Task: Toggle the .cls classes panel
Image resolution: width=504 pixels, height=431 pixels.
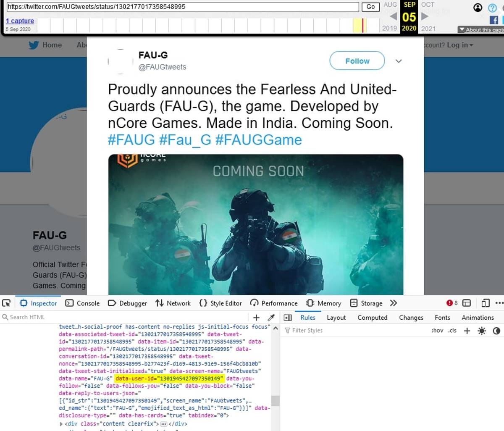Action: coord(452,331)
